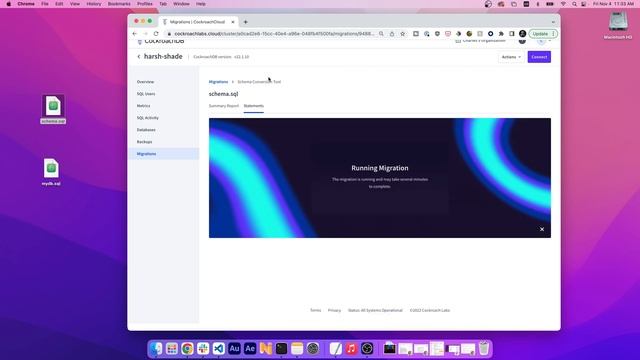Click the Chrome Update button
This screenshot has height=360, width=640.
540,34
